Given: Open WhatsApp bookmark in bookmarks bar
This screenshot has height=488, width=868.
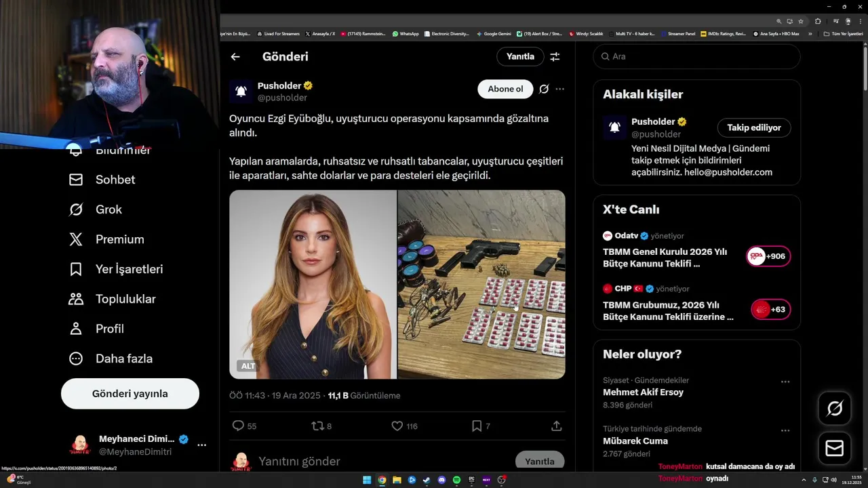Looking at the screenshot, I should (406, 33).
